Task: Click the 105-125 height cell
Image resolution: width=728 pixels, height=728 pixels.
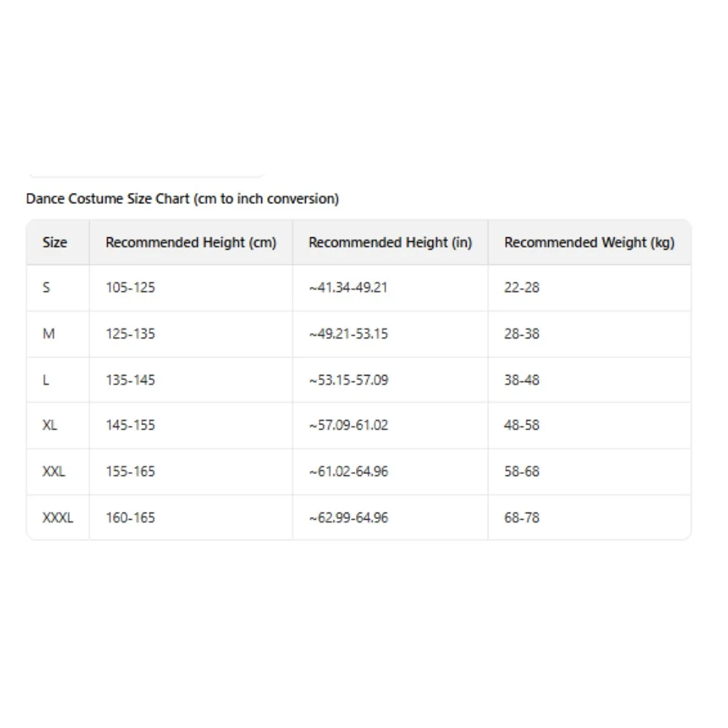Action: pos(130,288)
